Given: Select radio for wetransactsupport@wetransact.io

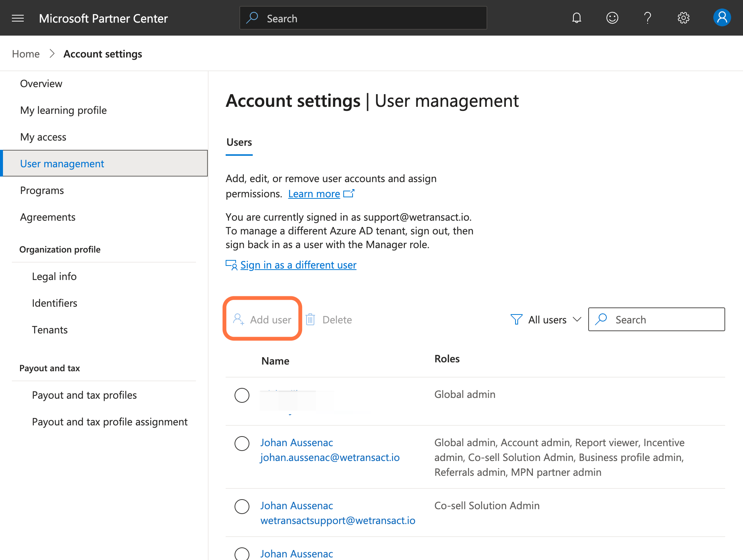Looking at the screenshot, I should click(x=242, y=507).
